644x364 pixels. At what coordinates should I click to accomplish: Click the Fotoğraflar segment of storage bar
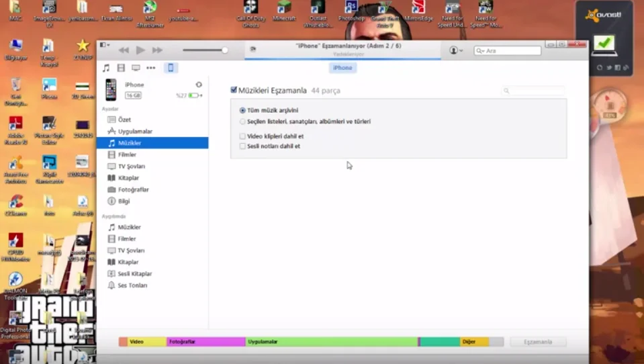tap(205, 341)
